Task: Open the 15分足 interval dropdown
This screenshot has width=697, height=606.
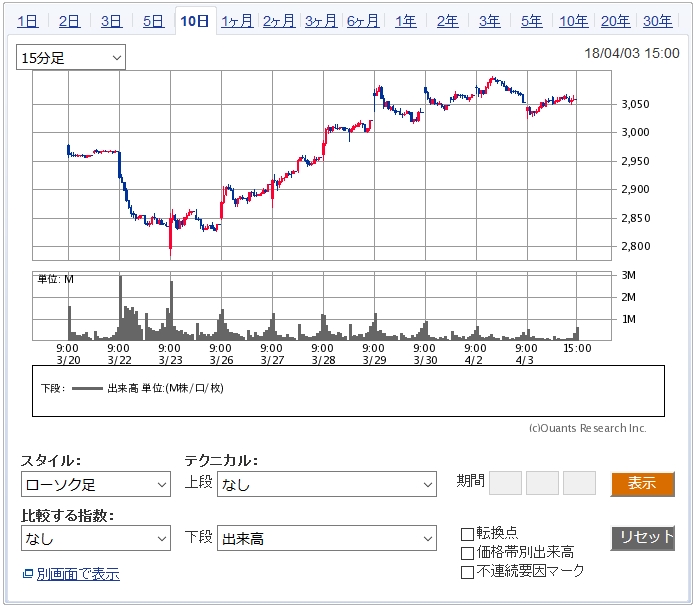Action: pyautogui.click(x=71, y=57)
